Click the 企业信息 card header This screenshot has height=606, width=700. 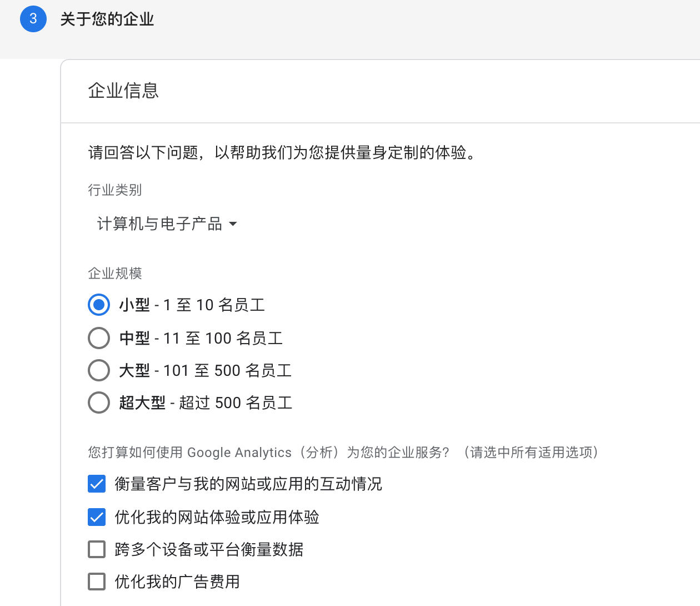click(123, 91)
